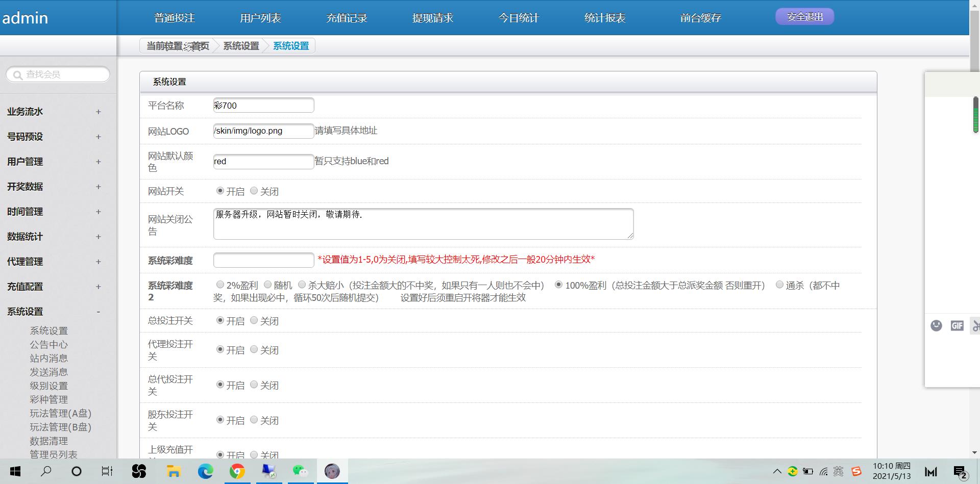Expand the 业务流水 sidebar section
980x484 pixels.
(x=98, y=112)
